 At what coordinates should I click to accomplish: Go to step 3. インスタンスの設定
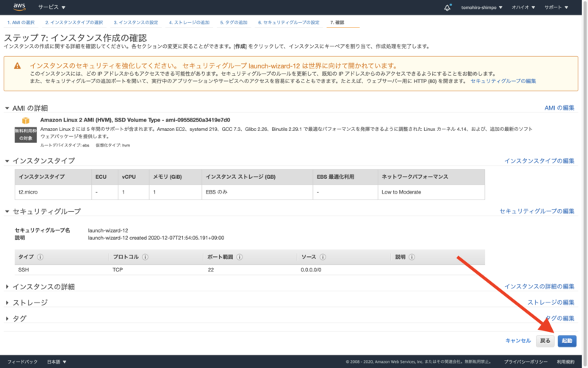tap(136, 23)
